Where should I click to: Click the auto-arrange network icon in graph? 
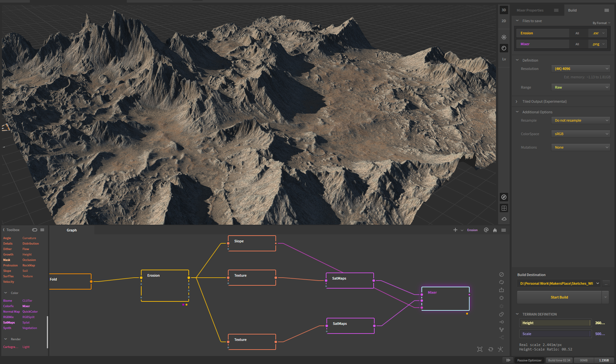pos(500,349)
